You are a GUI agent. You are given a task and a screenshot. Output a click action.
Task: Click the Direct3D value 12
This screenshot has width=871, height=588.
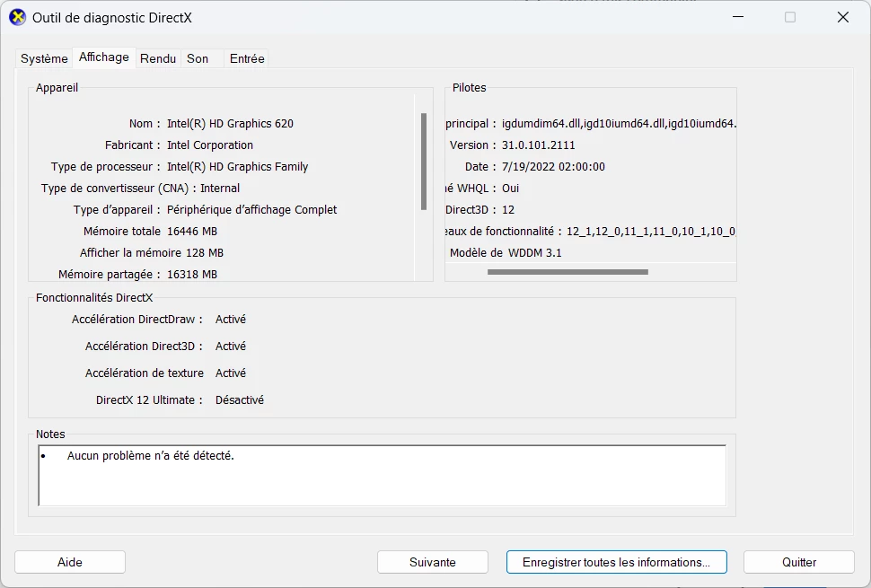click(508, 210)
